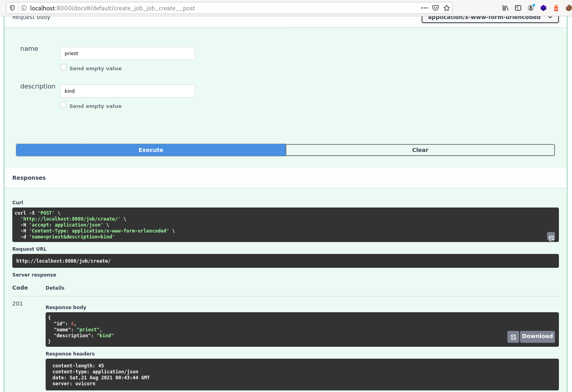Click the tracking protection shield icon
The width and height of the screenshot is (572, 392).
[12, 8]
